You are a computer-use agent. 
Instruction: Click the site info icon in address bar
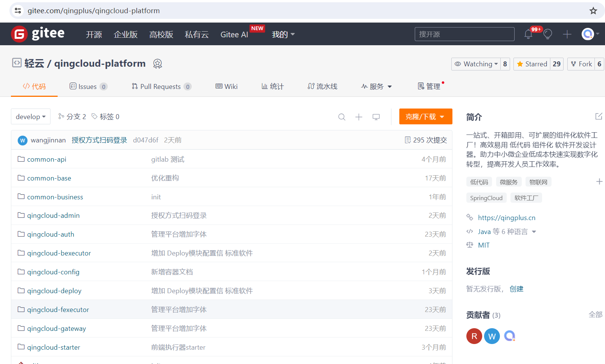(18, 11)
